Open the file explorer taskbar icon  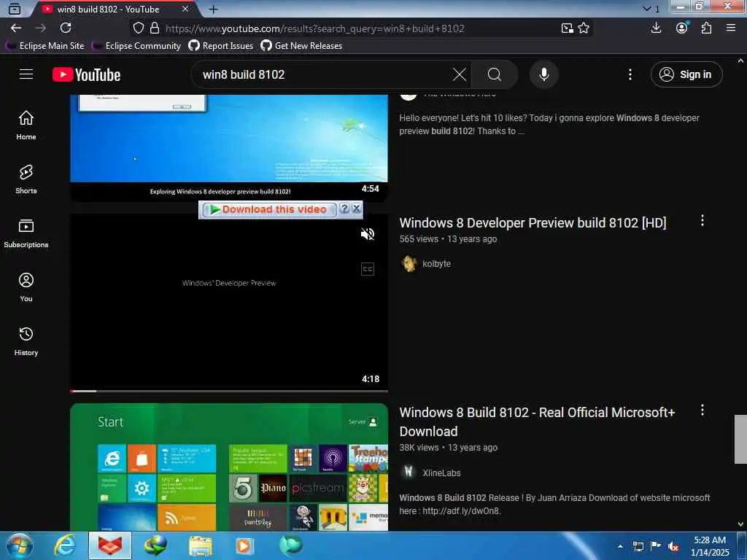pos(200,545)
